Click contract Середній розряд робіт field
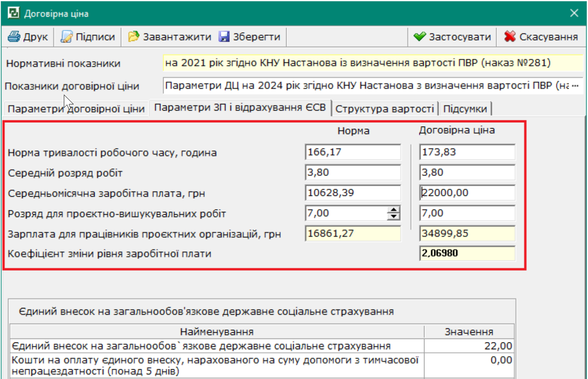This screenshot has height=379, width=588. click(467, 172)
